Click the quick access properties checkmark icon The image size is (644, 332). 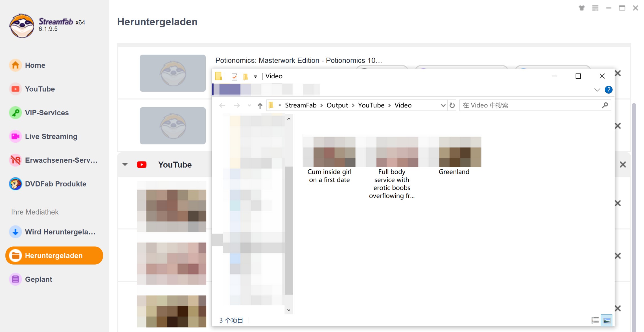point(235,76)
